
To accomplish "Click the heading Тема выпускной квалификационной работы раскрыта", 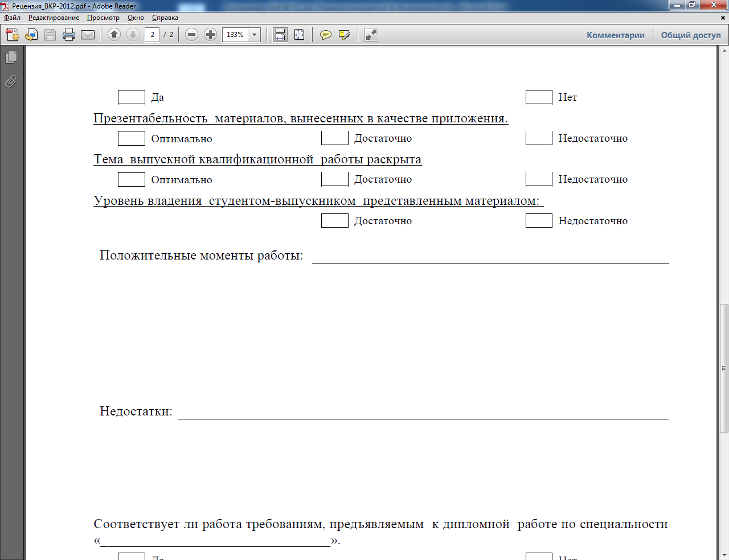I will pyautogui.click(x=257, y=159).
